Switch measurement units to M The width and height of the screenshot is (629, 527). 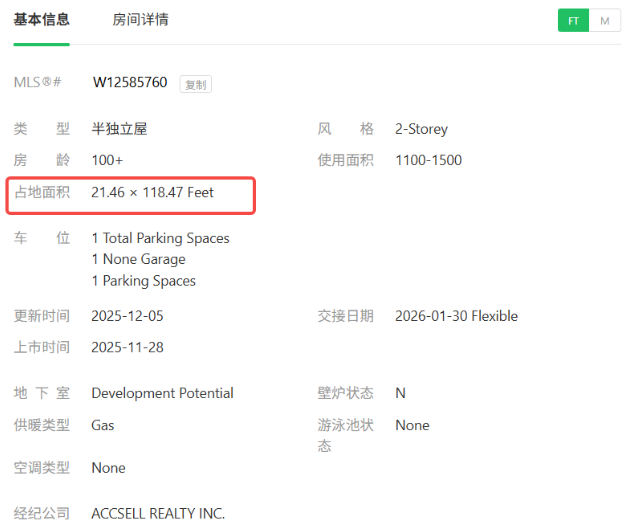[x=605, y=20]
